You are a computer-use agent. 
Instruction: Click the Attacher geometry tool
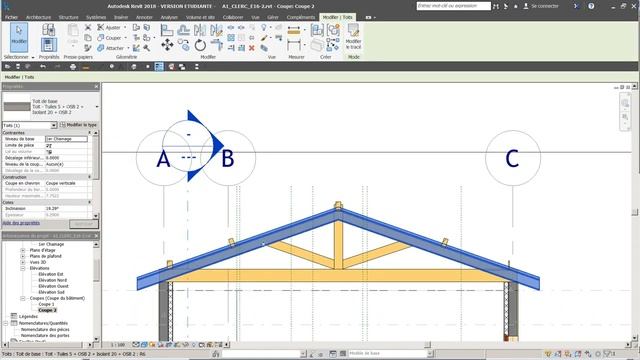click(110, 48)
